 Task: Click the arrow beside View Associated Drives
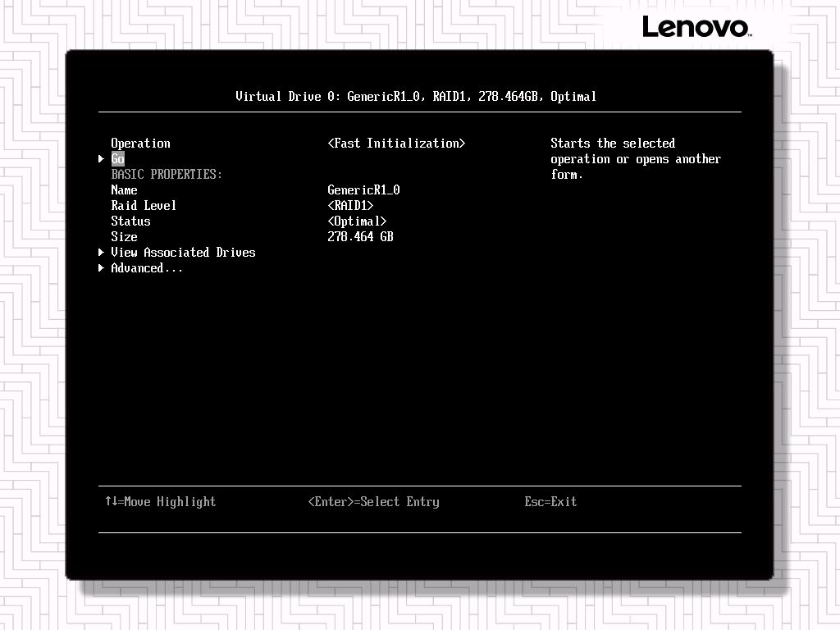(x=102, y=253)
